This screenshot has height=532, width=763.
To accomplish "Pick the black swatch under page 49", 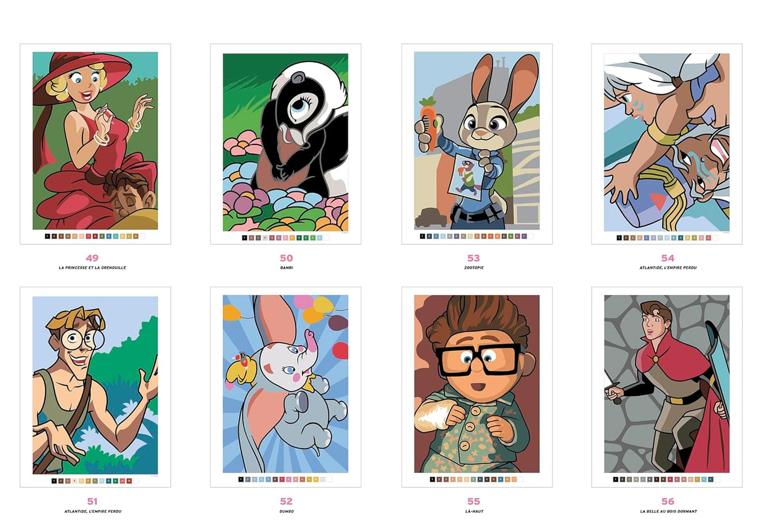I will tap(48, 236).
